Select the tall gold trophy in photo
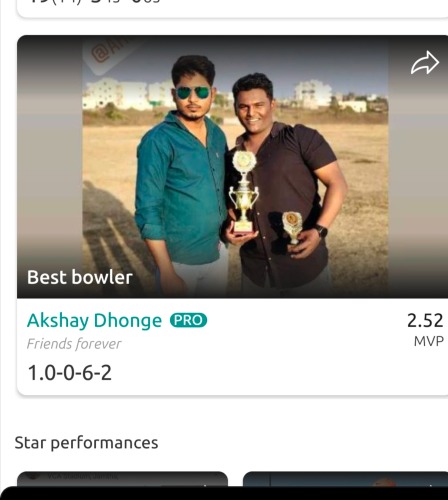 tap(244, 192)
